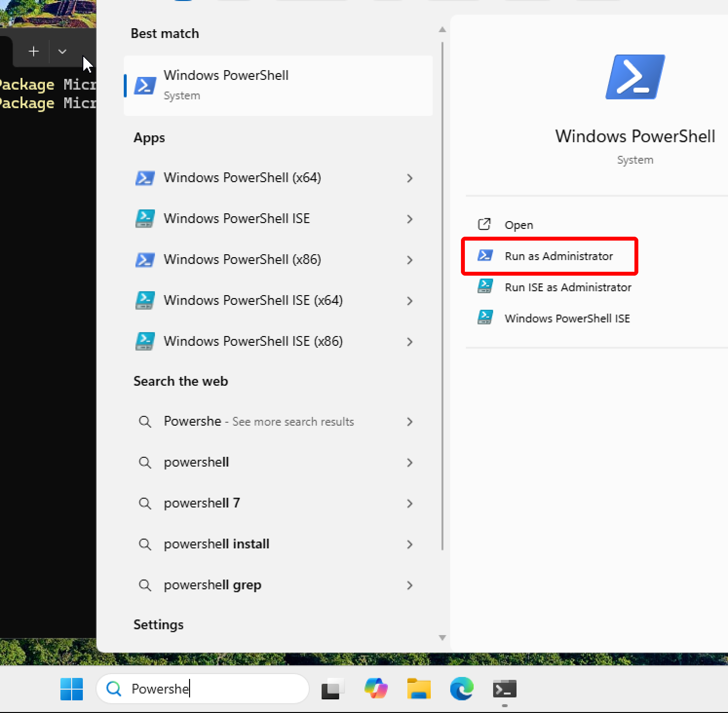
Task: Click the magnifier beside 'powershell install'
Action: click(145, 544)
